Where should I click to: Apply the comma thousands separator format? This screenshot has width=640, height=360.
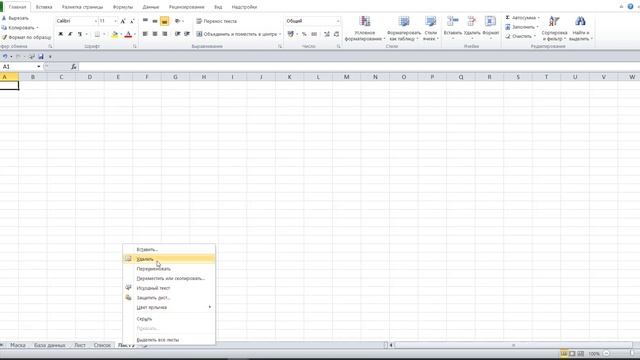314,34
